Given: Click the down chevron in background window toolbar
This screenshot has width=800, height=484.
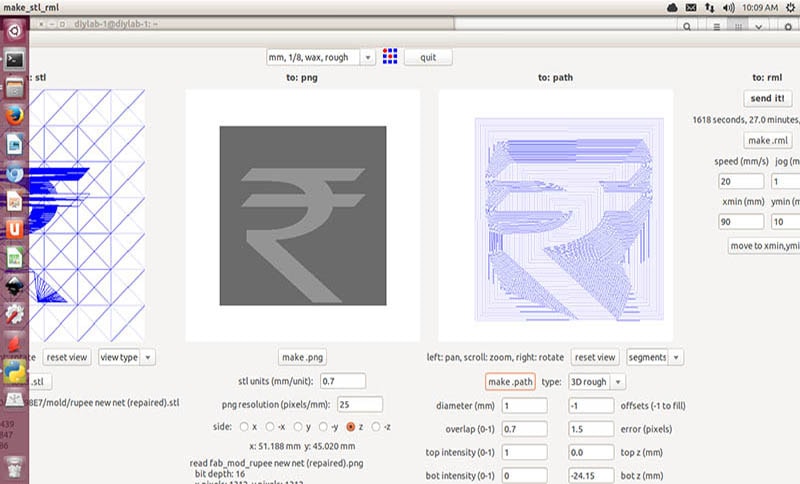Looking at the screenshot, I should tap(759, 27).
